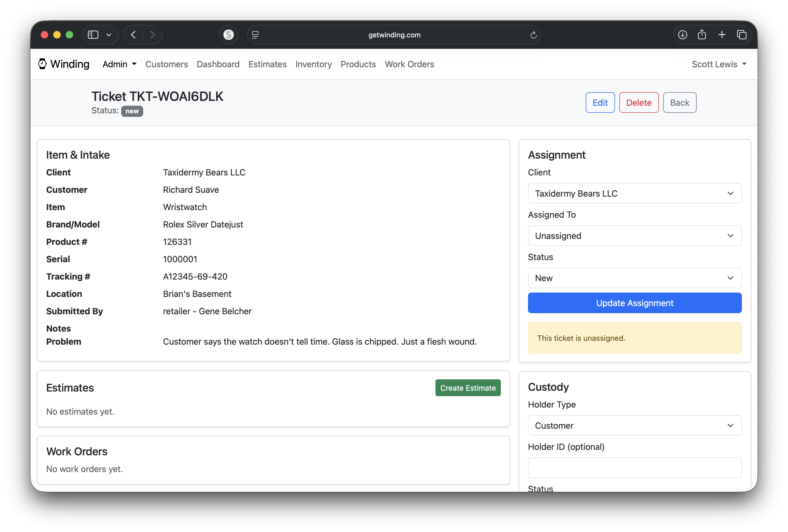Open the tab overview
The width and height of the screenshot is (788, 532).
coord(742,34)
